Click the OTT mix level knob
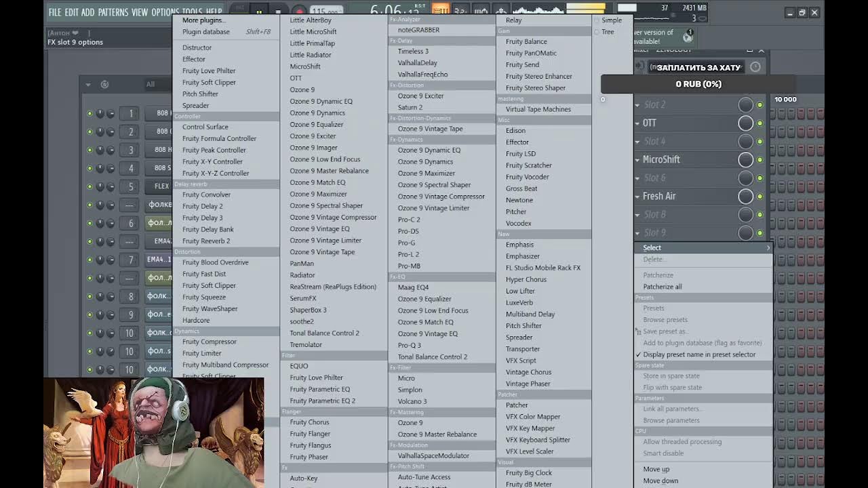The image size is (868, 488). coord(745,123)
